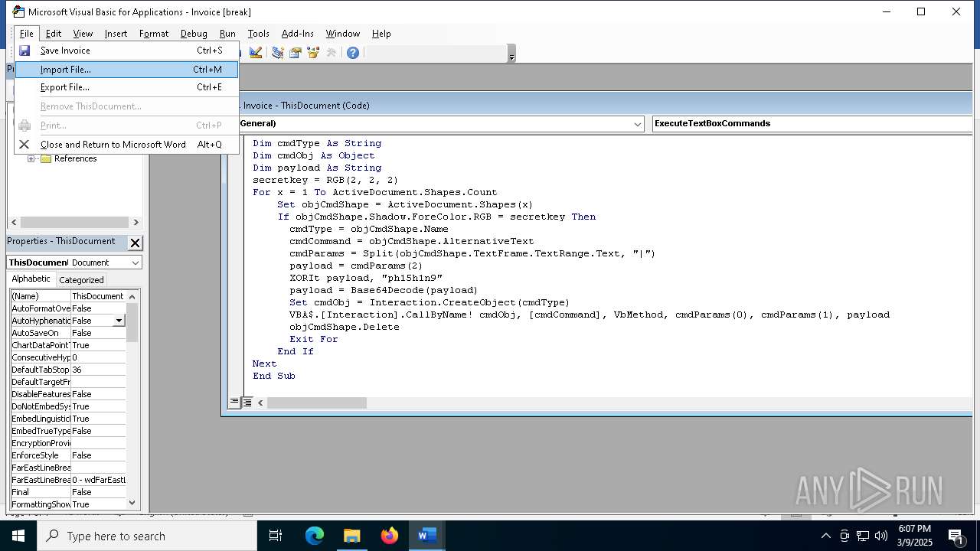Expand the References folder tree node
This screenshot has height=551, width=980.
click(31, 158)
